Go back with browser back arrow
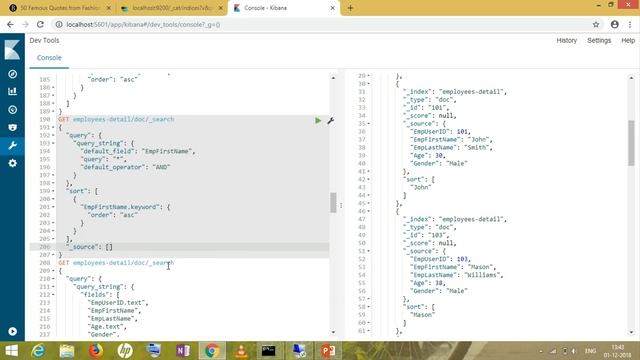The height and width of the screenshot is (360, 640). (10, 24)
